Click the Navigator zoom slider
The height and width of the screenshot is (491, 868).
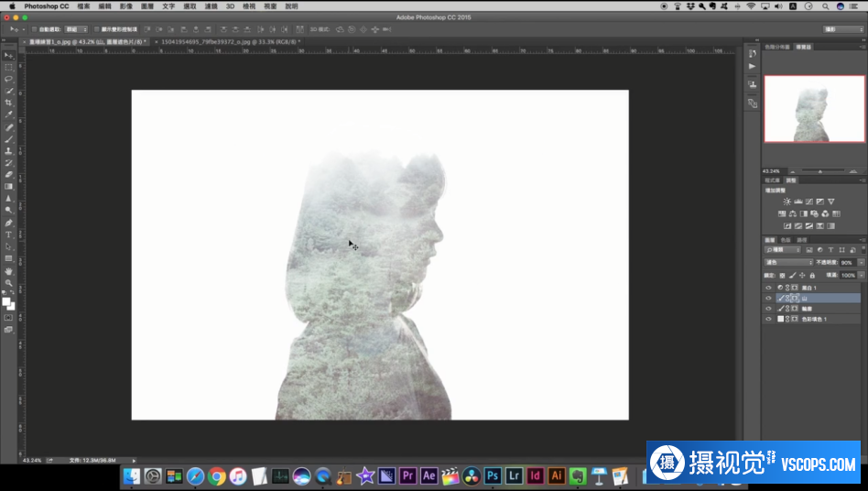[x=820, y=171]
